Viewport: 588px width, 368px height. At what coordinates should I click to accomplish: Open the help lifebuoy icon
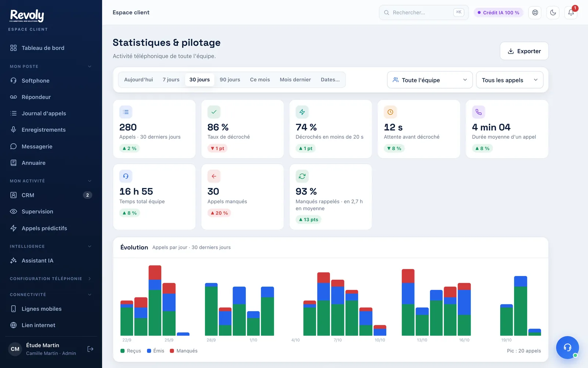[x=535, y=13]
